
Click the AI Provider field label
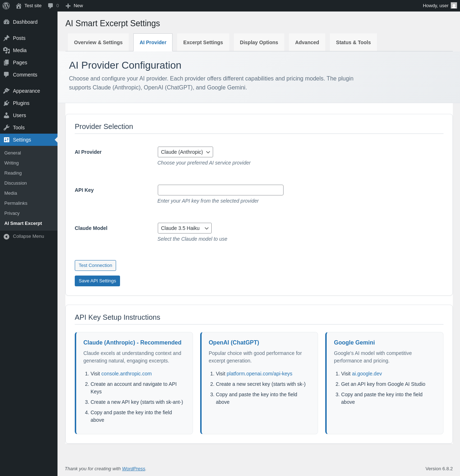pos(88,152)
